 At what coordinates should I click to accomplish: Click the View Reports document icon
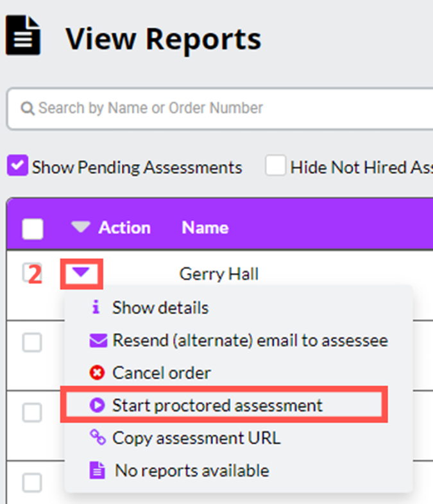tap(23, 36)
